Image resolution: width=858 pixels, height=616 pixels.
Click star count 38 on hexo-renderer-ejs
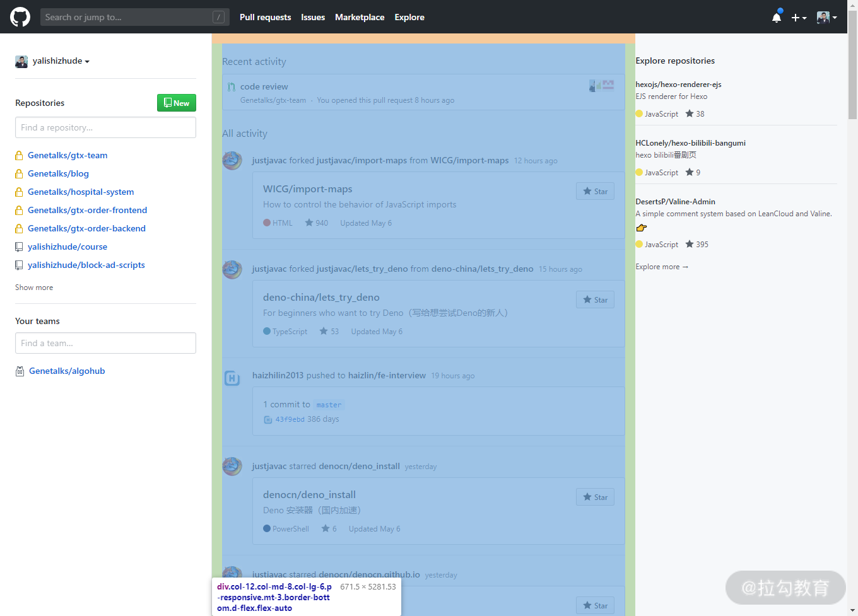pos(695,114)
